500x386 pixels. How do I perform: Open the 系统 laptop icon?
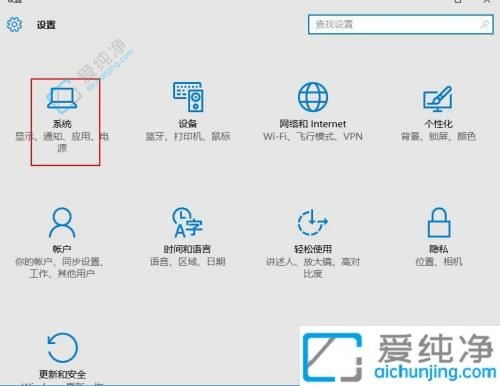click(x=62, y=98)
